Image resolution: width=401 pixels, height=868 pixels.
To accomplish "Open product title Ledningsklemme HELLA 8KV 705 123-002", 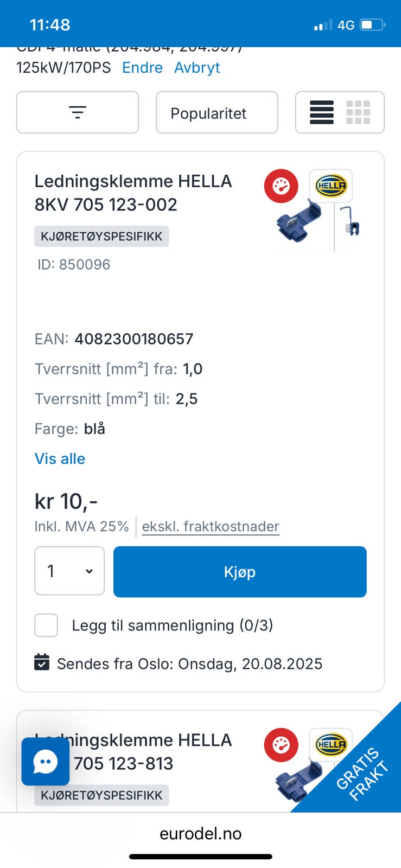I will coord(133,193).
